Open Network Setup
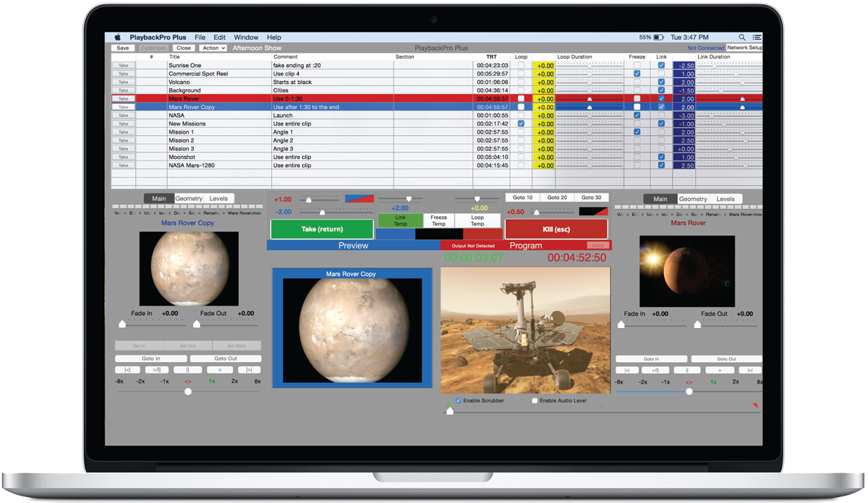This screenshot has height=503, width=868. (744, 48)
